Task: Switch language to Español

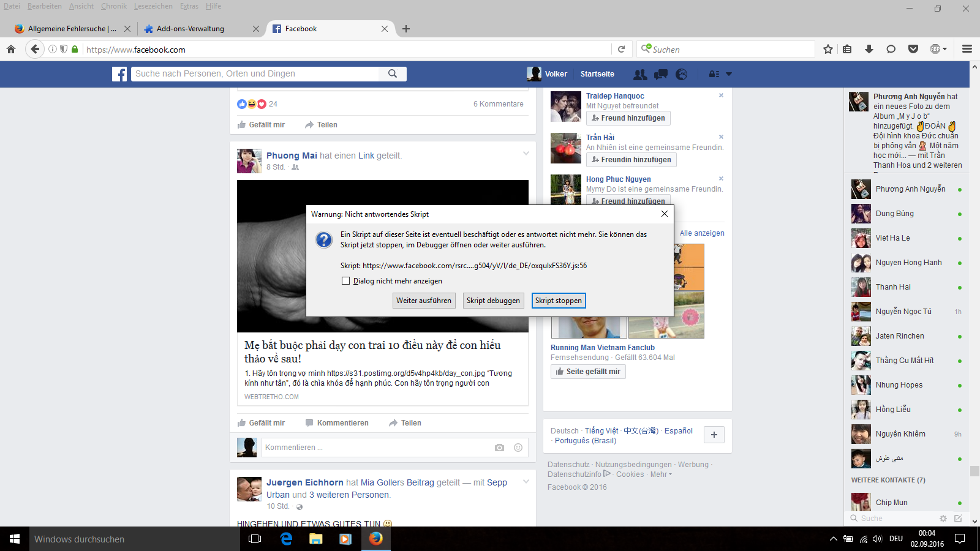Action: coord(679,431)
